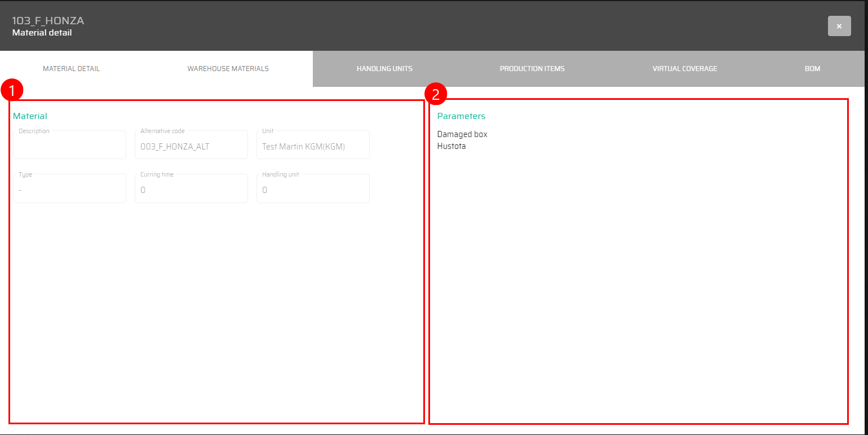Screen dimensions: 868x435
Task: Close the Material detail dialog
Action: pyautogui.click(x=839, y=26)
